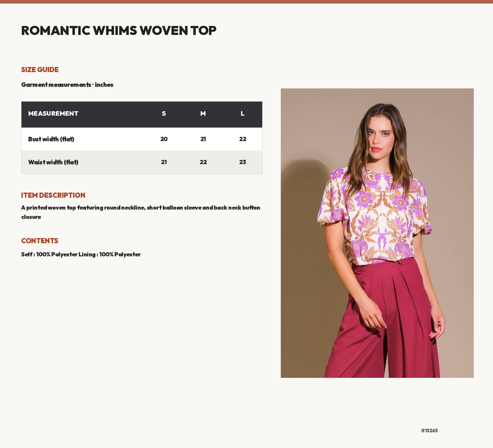
Task: Click the M size column header
Action: [203, 114]
